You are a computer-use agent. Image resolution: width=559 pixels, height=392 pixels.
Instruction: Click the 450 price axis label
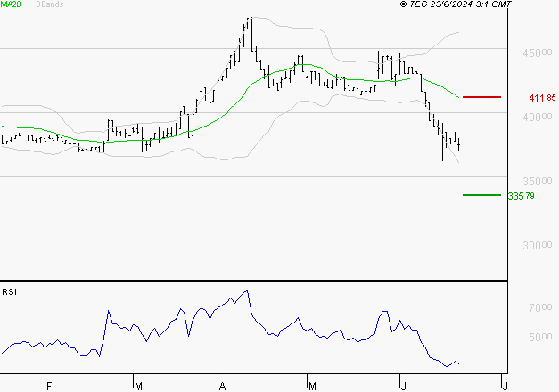click(538, 53)
